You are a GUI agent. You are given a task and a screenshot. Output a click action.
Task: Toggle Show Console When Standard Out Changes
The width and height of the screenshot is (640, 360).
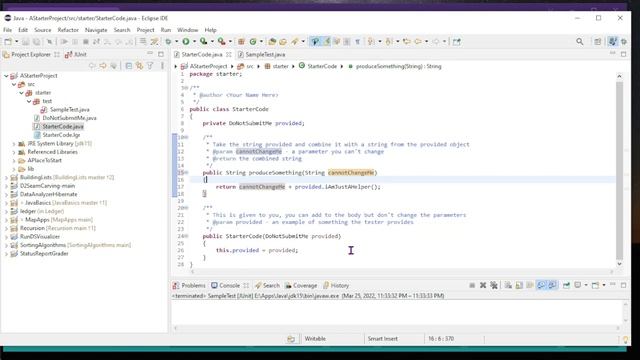(541, 285)
